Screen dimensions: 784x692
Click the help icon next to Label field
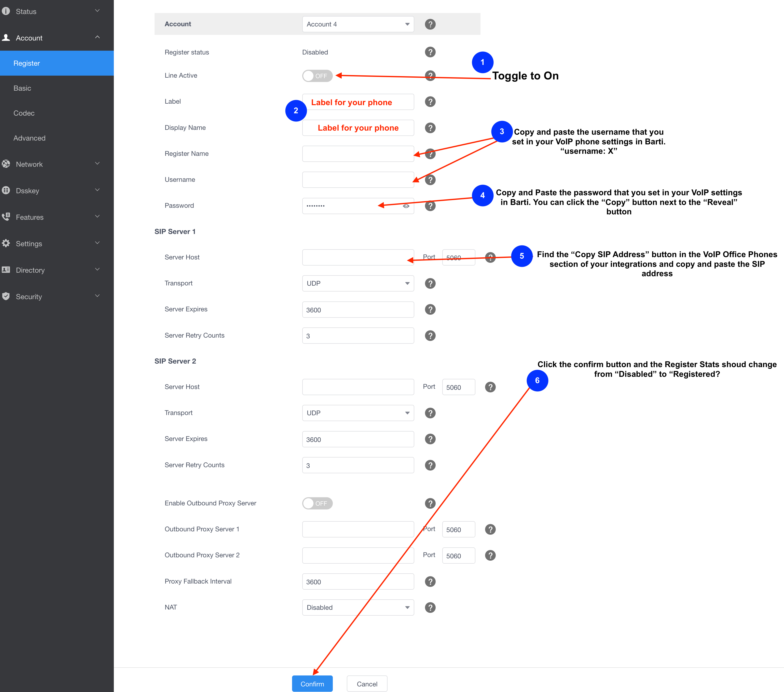(430, 102)
